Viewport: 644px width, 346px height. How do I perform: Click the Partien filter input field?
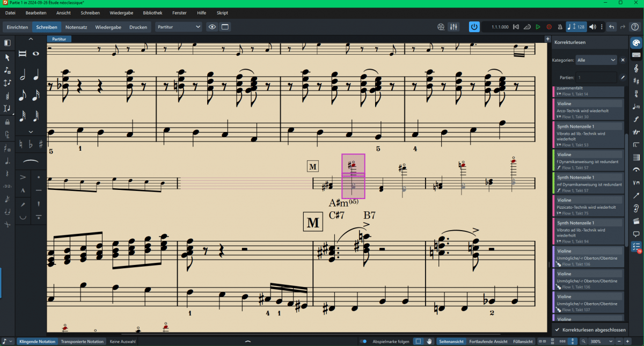click(x=596, y=77)
